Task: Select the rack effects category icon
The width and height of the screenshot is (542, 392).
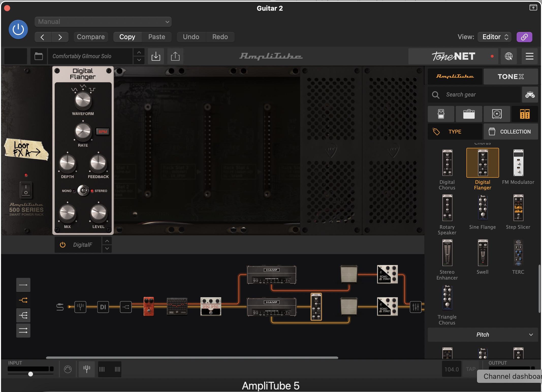Action: pyautogui.click(x=525, y=114)
